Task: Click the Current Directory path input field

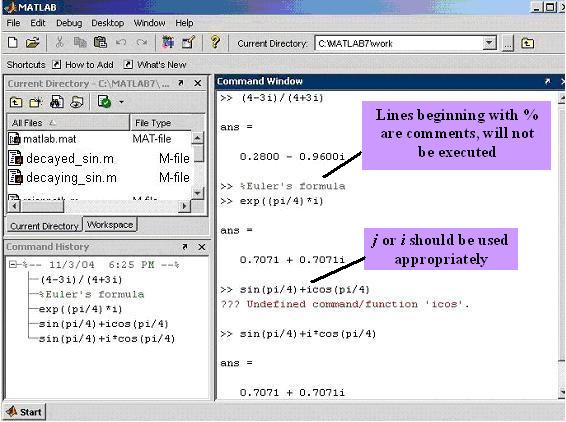Action: (x=399, y=44)
